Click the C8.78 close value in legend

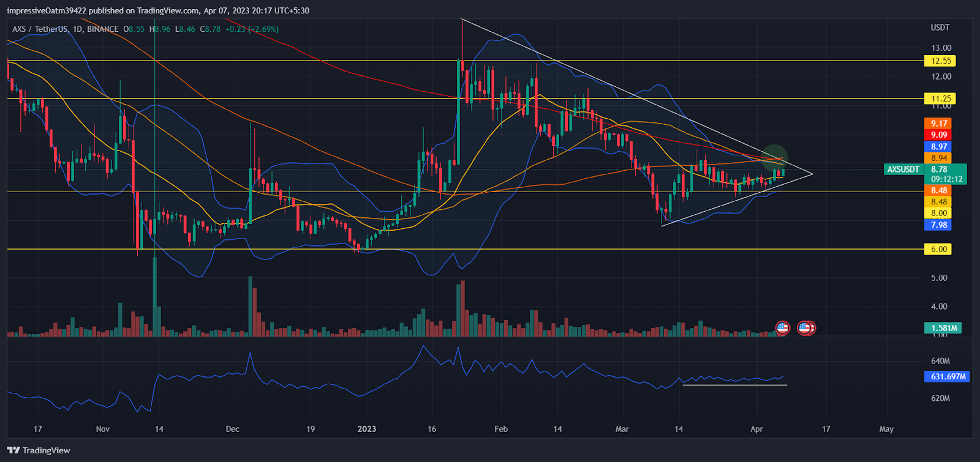[x=210, y=29]
